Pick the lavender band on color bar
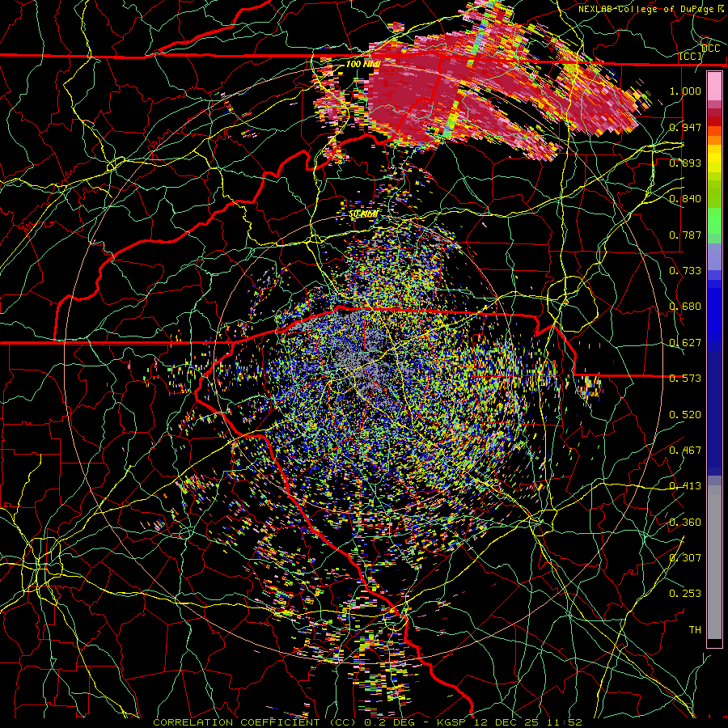 [x=714, y=256]
